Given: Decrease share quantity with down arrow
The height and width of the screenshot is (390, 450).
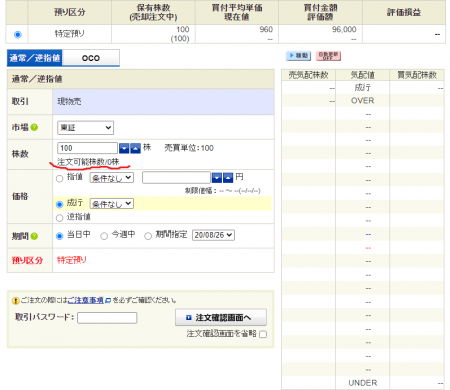Looking at the screenshot, I should tap(124, 148).
